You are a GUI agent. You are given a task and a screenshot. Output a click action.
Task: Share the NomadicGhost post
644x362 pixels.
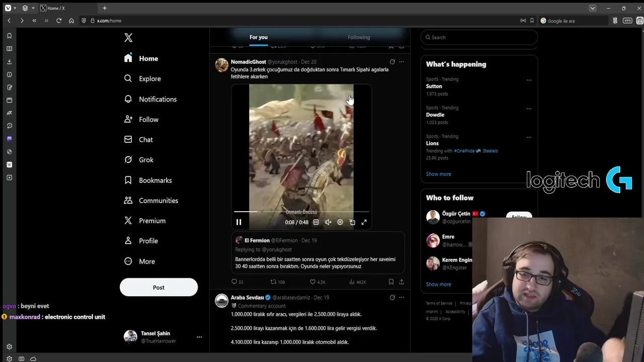coord(401,282)
